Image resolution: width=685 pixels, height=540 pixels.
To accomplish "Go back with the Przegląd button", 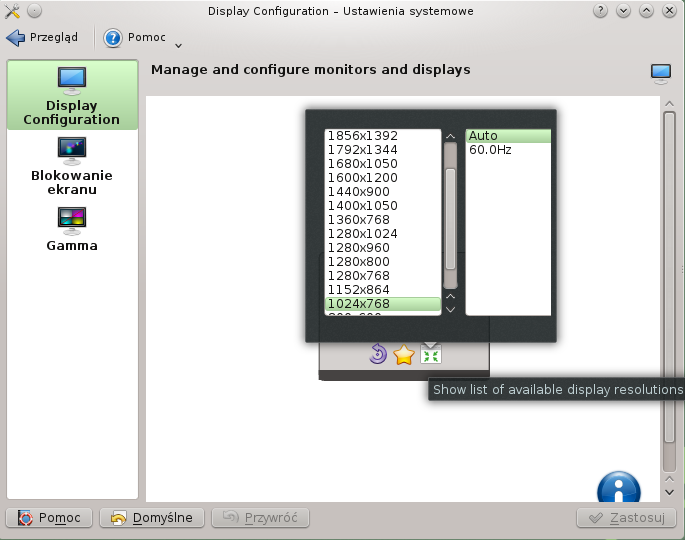I will tap(42, 38).
